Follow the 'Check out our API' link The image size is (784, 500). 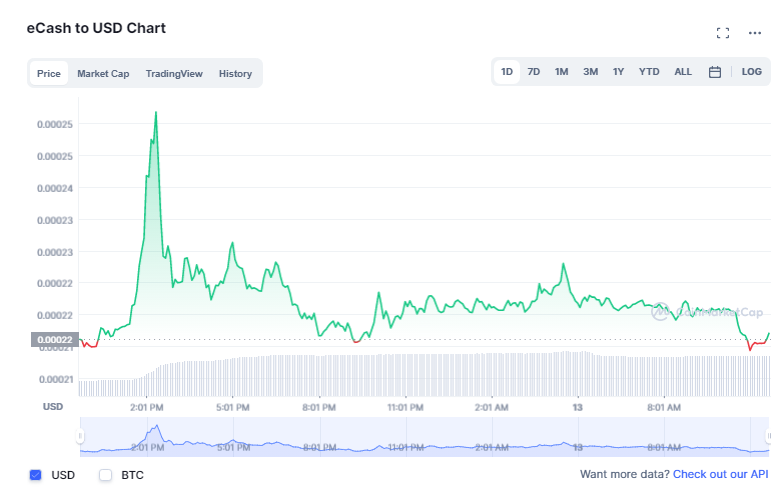720,474
